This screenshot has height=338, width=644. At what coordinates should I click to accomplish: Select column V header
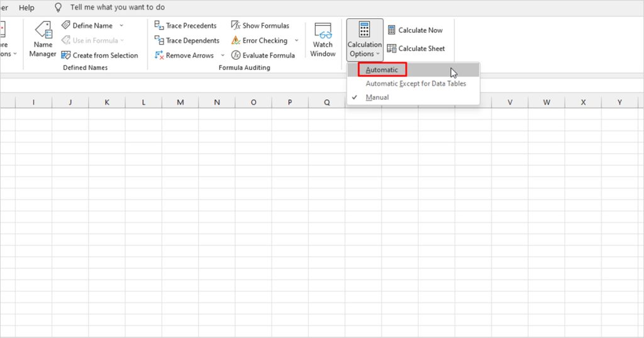point(509,102)
